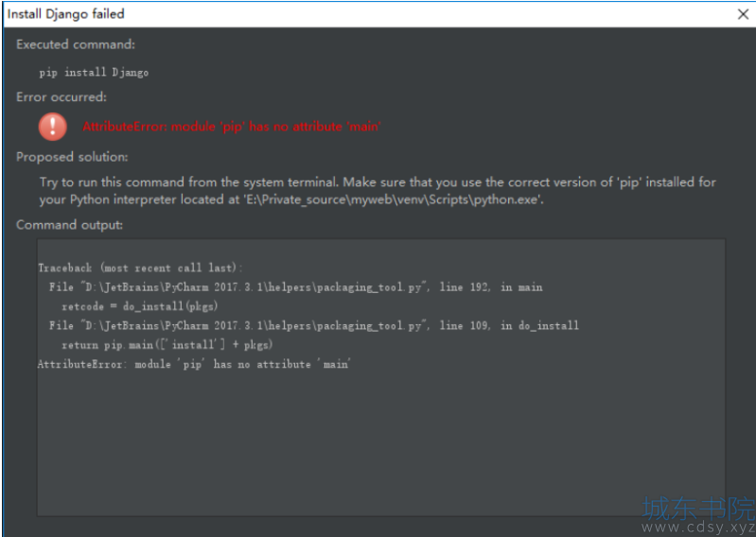This screenshot has width=756, height=537.
Task: Close the Install Django failed dialog
Action: [x=743, y=14]
